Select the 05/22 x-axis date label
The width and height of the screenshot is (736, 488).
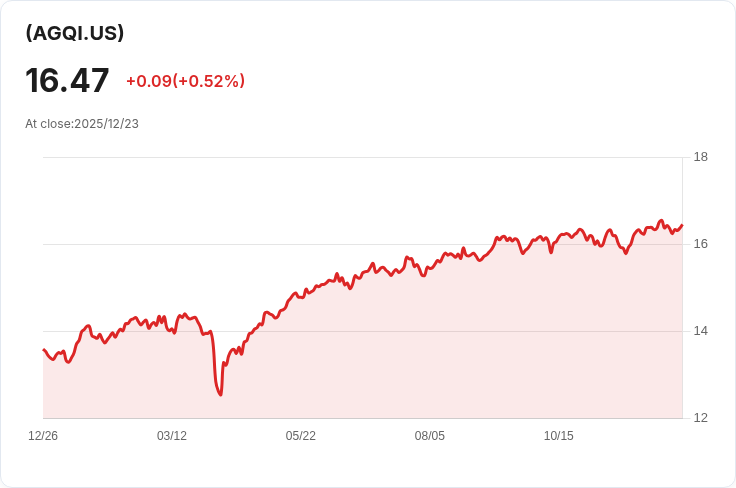[301, 436]
